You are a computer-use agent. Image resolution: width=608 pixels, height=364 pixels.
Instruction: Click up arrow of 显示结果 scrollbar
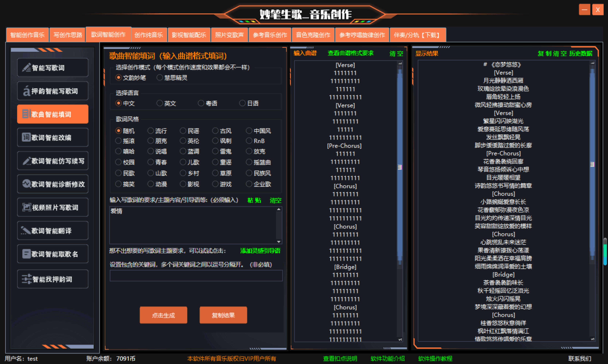(592, 63)
